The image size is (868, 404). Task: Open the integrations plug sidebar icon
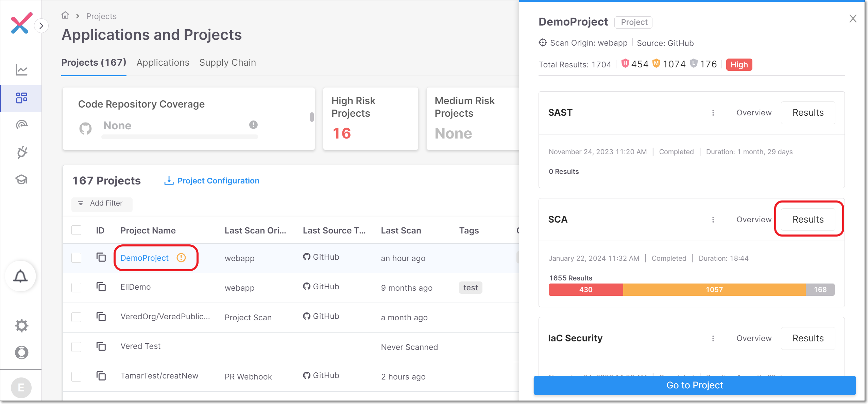[22, 152]
